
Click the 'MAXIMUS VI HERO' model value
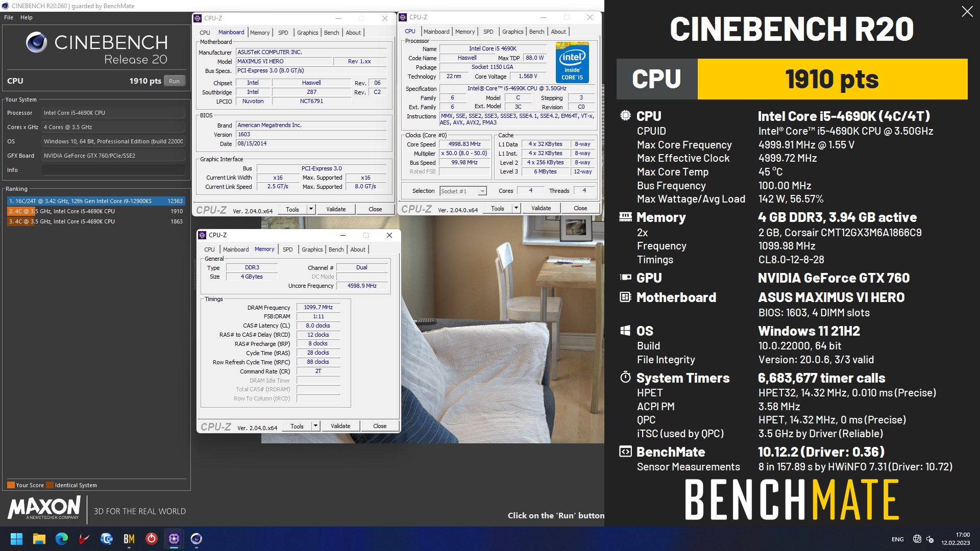[283, 61]
